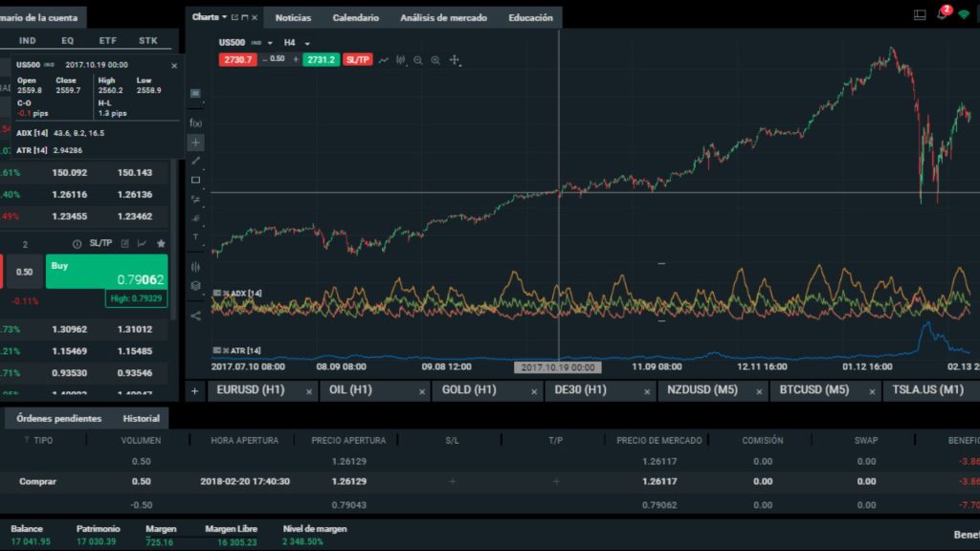Open the workspace layout icon
The image size is (980, 551).
pos(920,15)
